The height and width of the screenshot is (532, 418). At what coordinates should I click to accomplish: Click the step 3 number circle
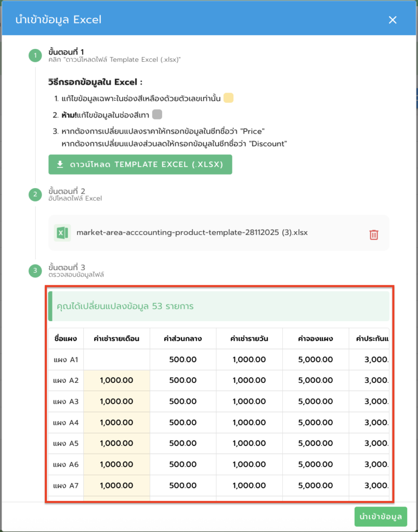tap(35, 271)
